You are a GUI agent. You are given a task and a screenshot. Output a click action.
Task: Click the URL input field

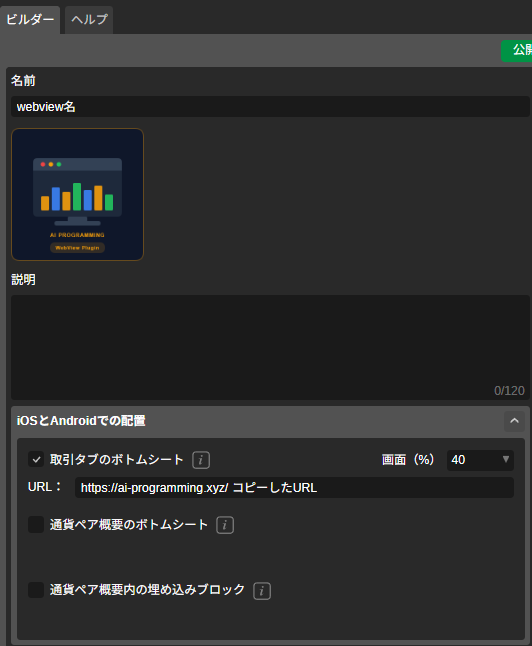click(x=294, y=488)
